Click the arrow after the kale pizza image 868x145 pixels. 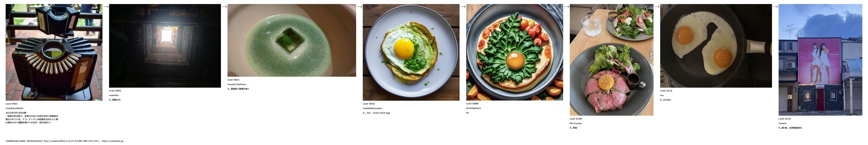pyautogui.click(x=566, y=6)
